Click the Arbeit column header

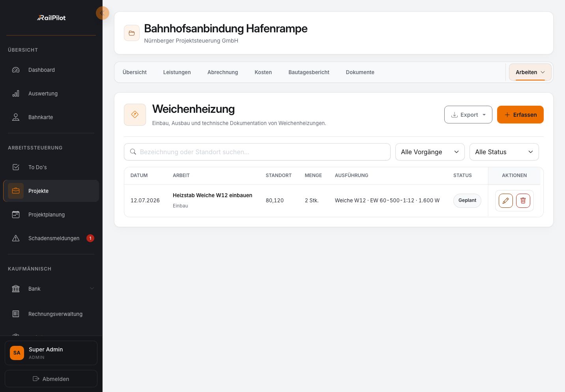(181, 175)
